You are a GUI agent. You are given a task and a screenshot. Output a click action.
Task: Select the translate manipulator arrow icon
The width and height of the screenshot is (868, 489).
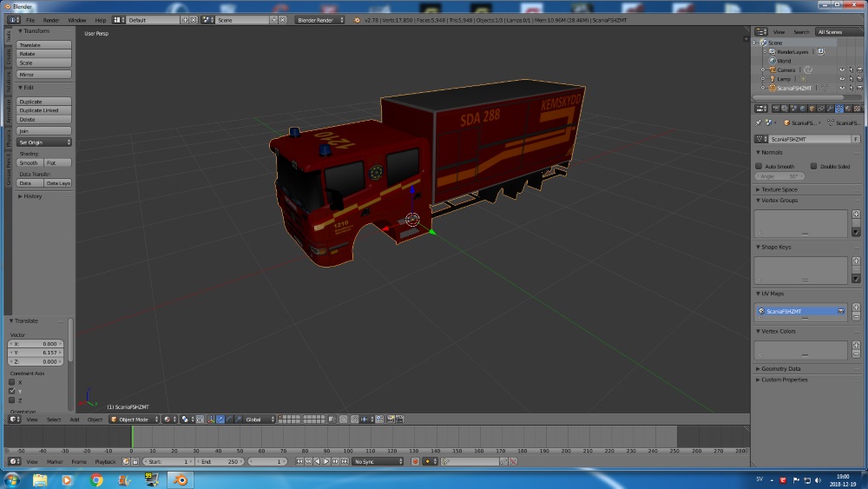tap(220, 420)
